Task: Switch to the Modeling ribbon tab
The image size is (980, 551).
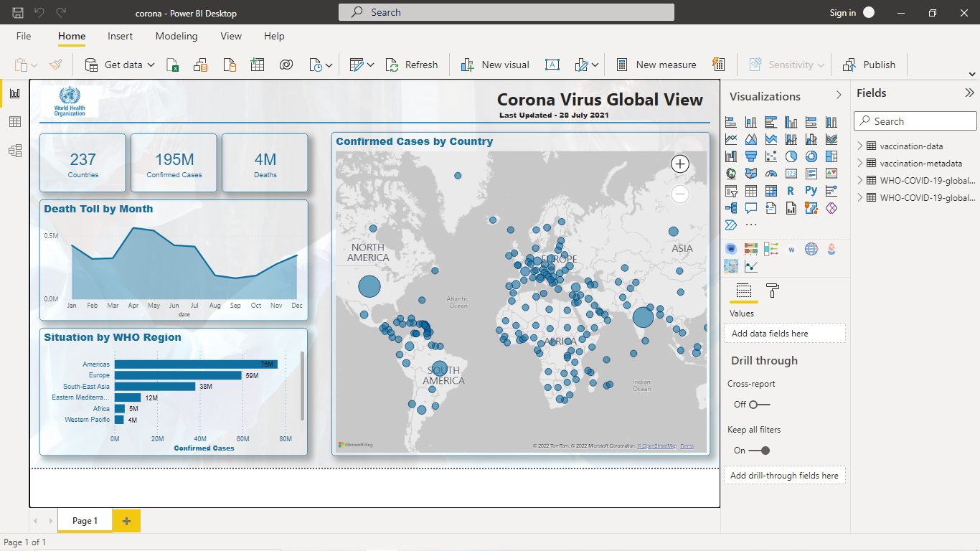Action: 176,36
